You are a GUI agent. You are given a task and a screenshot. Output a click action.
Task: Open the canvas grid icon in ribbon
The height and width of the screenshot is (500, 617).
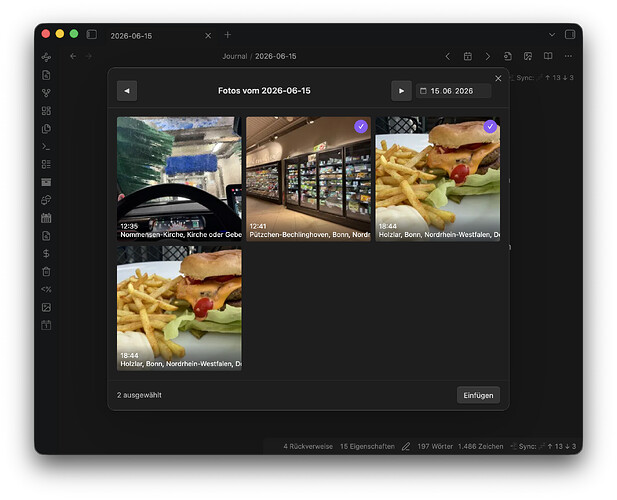click(46, 111)
